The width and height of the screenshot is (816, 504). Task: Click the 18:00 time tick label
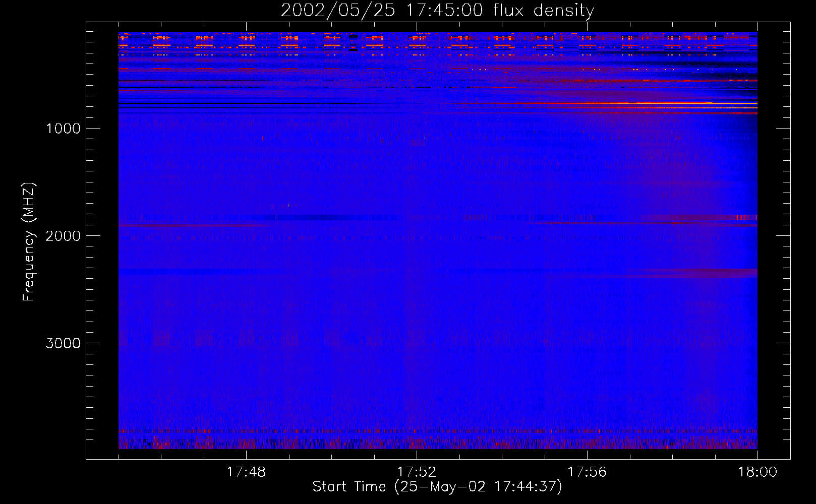[x=757, y=472]
